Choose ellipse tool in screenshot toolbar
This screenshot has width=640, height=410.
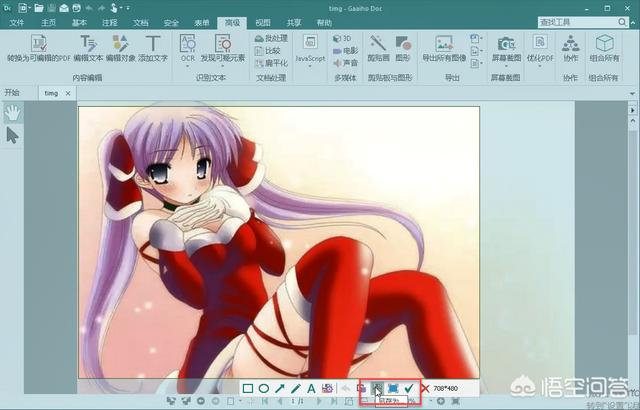[x=264, y=388]
